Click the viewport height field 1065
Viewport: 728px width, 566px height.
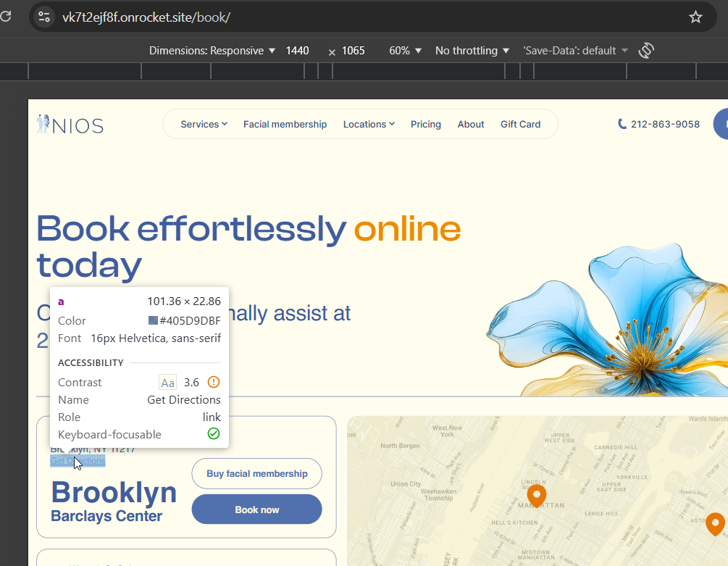353,51
